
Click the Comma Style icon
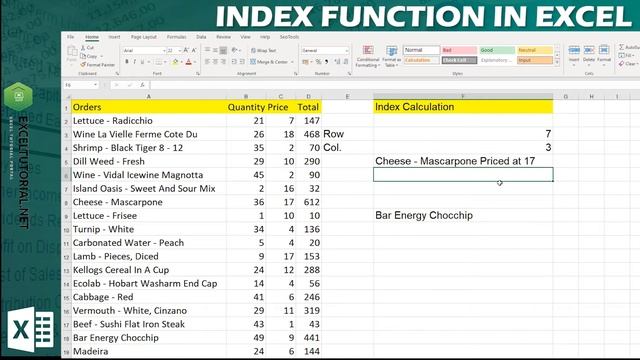[x=327, y=62]
